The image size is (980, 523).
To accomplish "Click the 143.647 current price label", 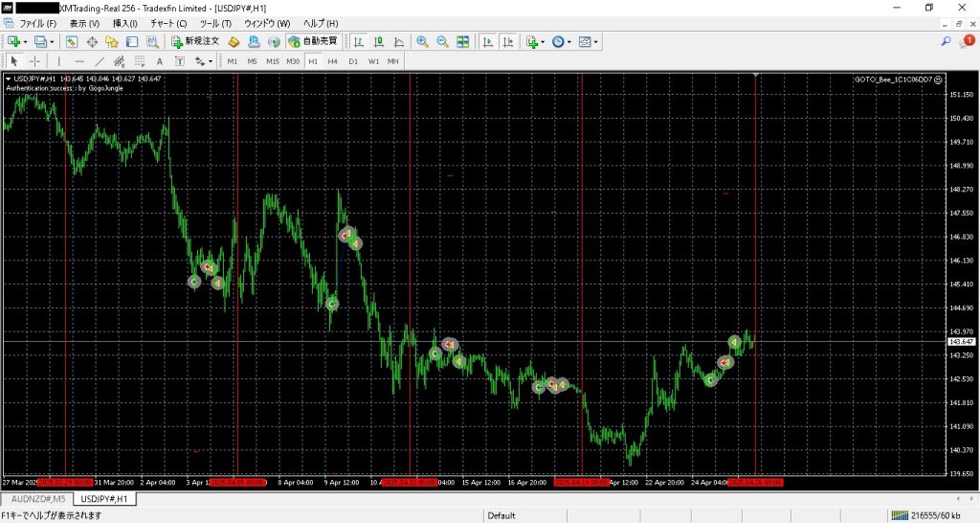I will (x=961, y=342).
